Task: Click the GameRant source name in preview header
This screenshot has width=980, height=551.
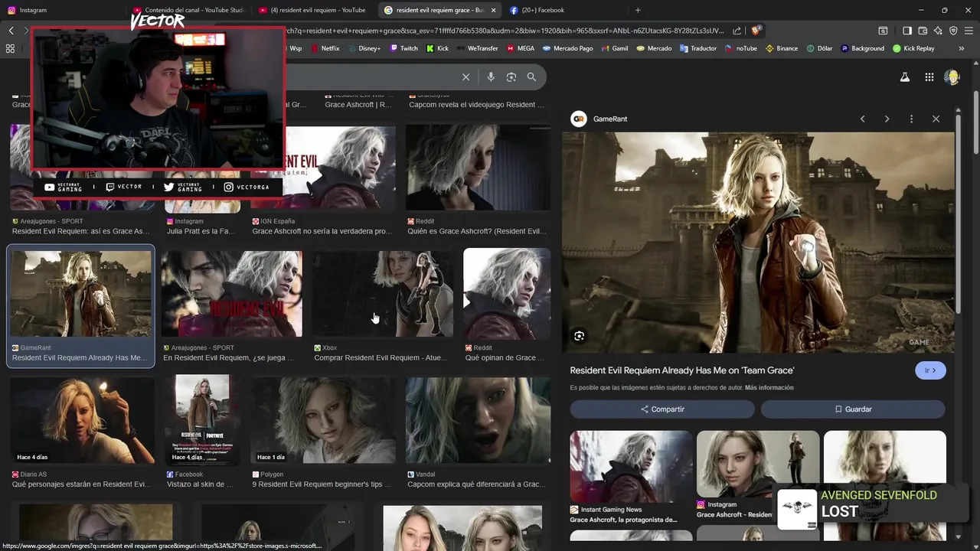Action: (x=610, y=119)
